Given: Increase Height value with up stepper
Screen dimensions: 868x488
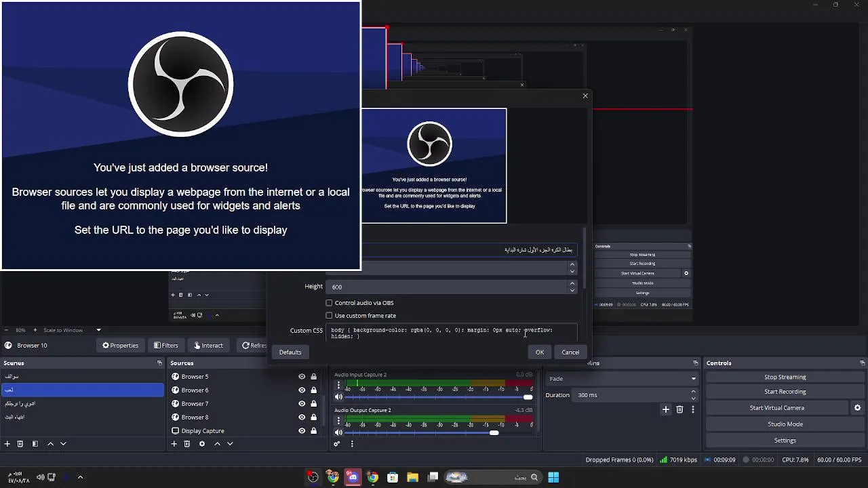Looking at the screenshot, I should tap(572, 283).
